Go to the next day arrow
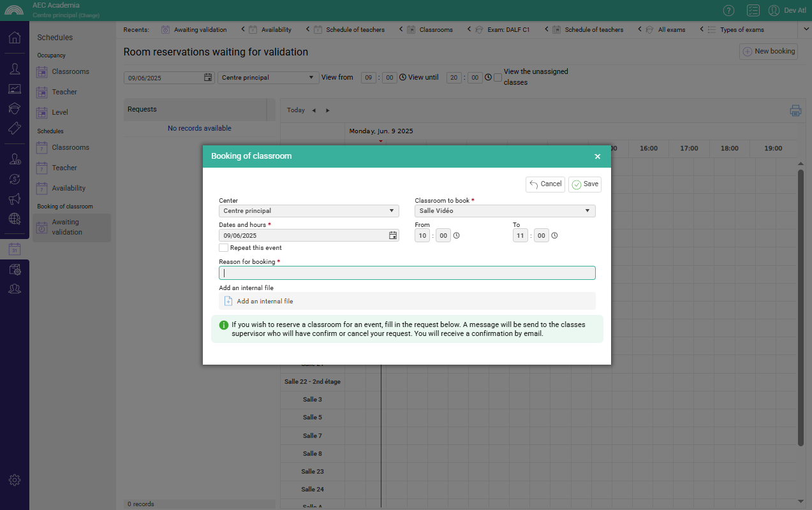Image resolution: width=812 pixels, height=510 pixels. click(328, 110)
